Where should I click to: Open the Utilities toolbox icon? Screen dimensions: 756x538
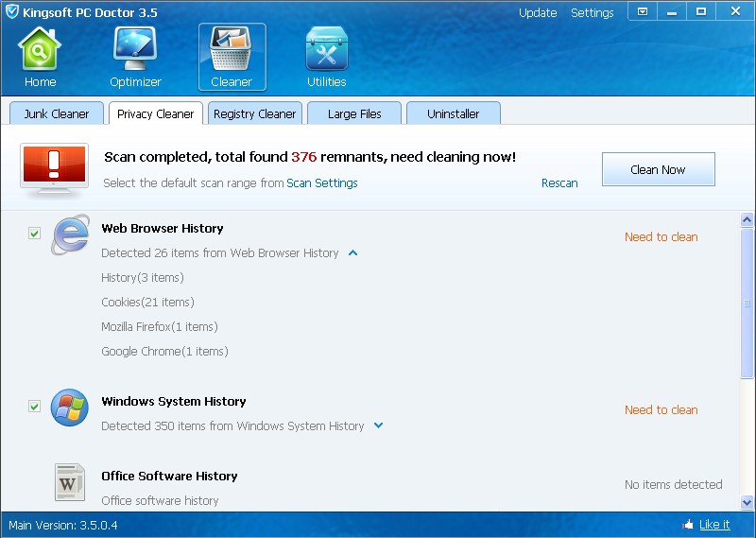pos(326,49)
